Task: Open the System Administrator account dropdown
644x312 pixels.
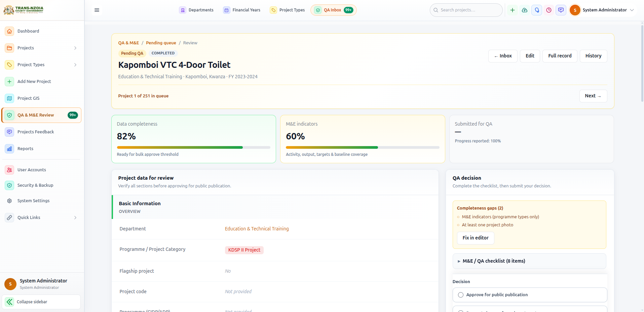Action: (602, 10)
